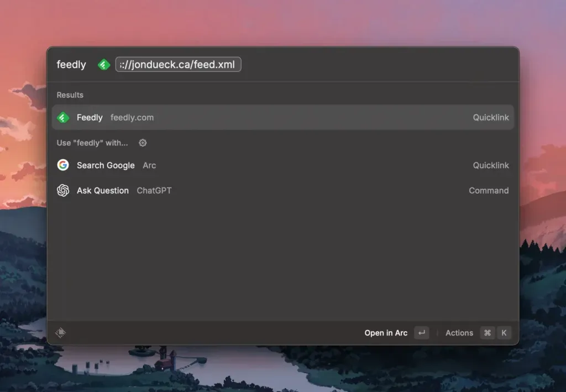The height and width of the screenshot is (392, 566).
Task: Click the Return key icon
Action: [422, 333]
